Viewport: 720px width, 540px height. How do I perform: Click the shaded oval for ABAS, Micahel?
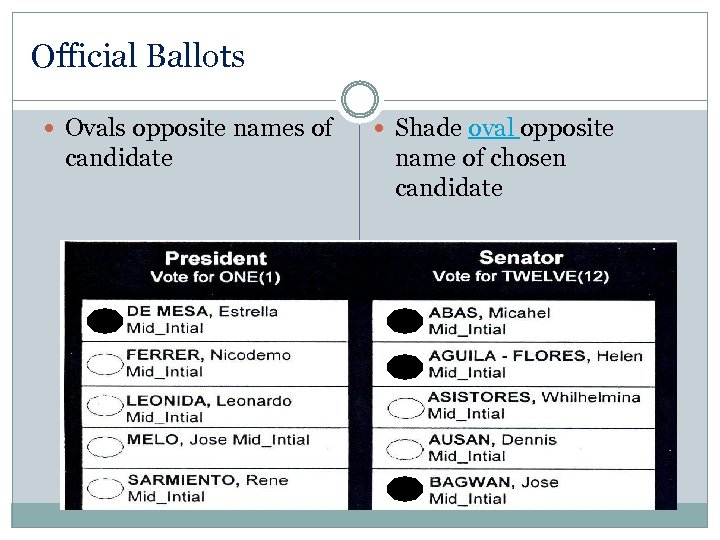tap(405, 321)
